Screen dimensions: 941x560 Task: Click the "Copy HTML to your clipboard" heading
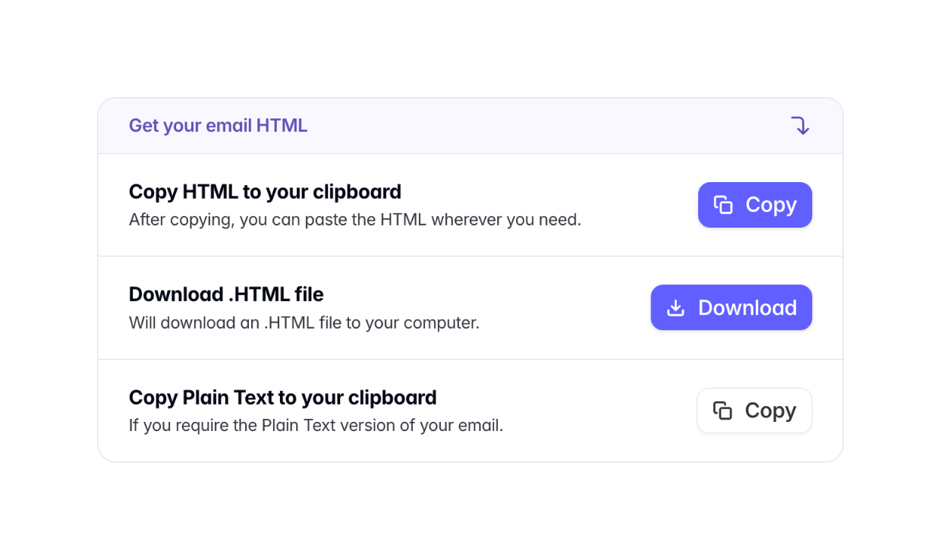point(265,192)
